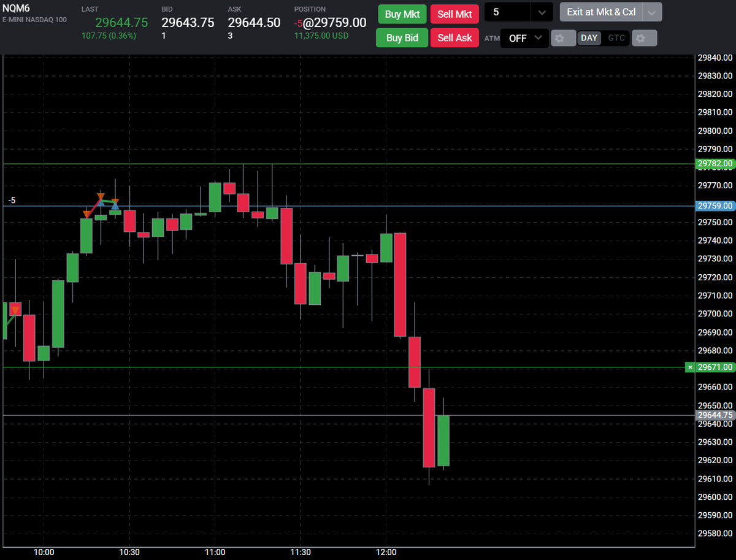The width and height of the screenshot is (736, 560).
Task: Click the 11,375.00 USD profit text
Action: click(321, 36)
